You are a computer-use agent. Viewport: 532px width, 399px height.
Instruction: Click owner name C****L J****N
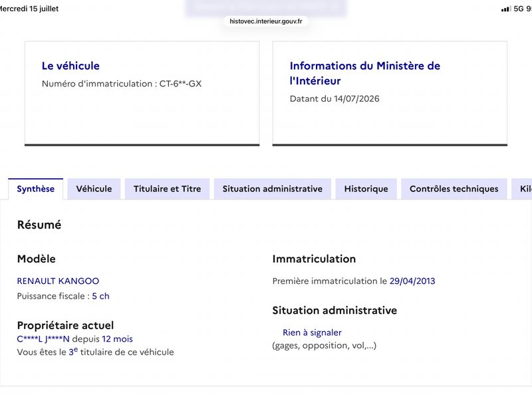tap(43, 338)
